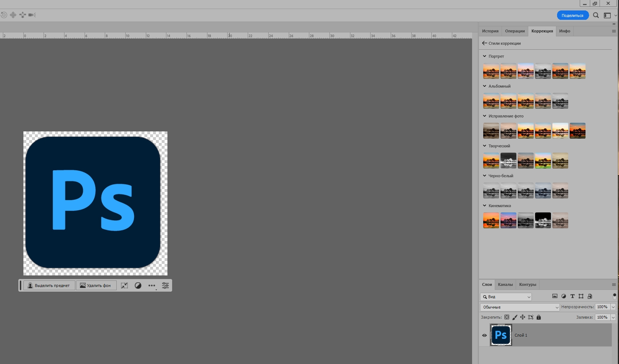Click the Выделить предмет button
The image size is (619, 364).
(x=49, y=286)
